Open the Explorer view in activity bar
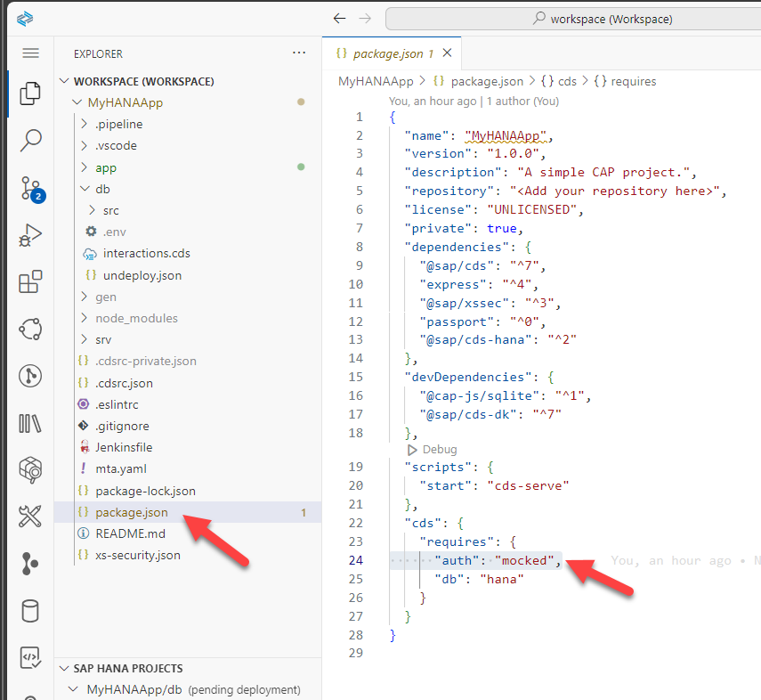761x700 pixels. tap(30, 94)
